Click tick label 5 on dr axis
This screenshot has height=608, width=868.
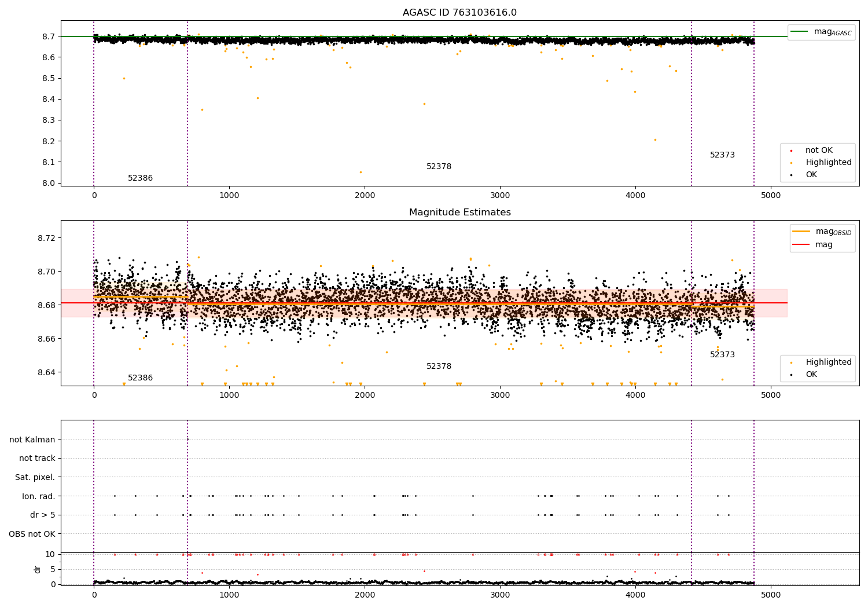point(53,570)
